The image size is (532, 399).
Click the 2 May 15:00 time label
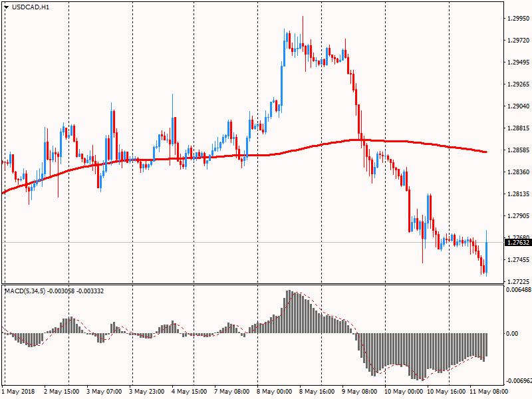click(x=62, y=392)
